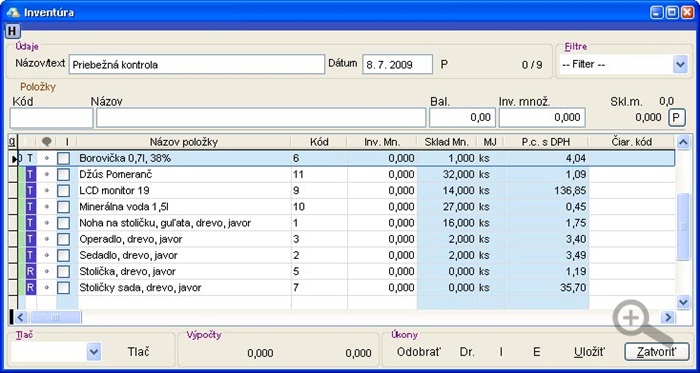Click the Uložiť button
This screenshot has width=700, height=373.
(589, 352)
